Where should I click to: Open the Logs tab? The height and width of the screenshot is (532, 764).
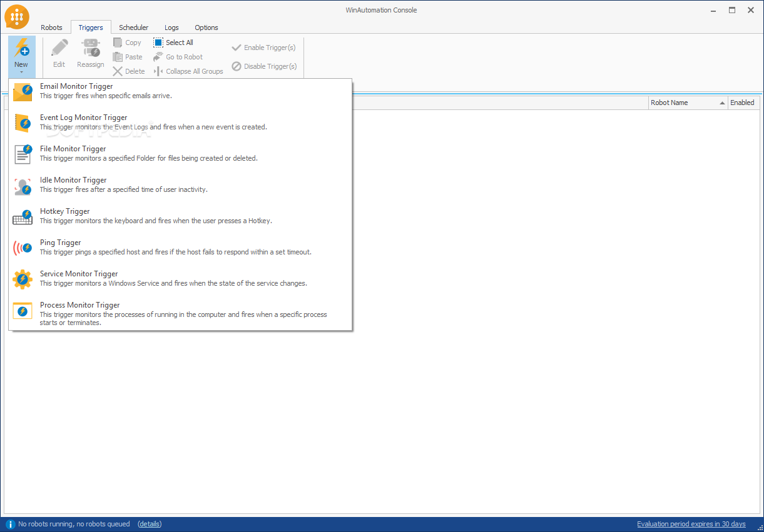click(x=171, y=28)
